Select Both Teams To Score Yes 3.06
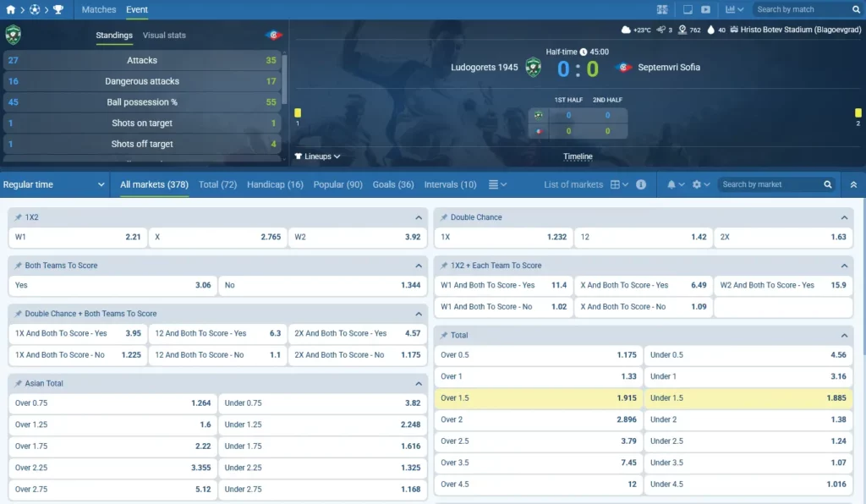The width and height of the screenshot is (866, 504). pos(112,285)
